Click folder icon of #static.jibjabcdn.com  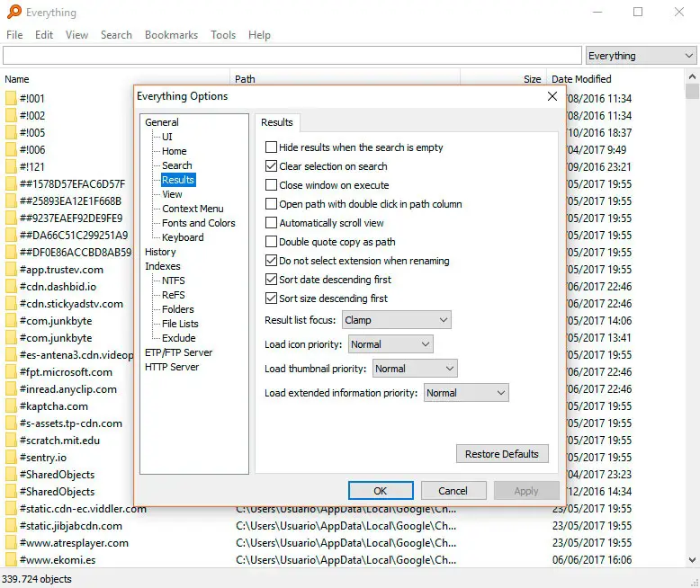(11, 526)
